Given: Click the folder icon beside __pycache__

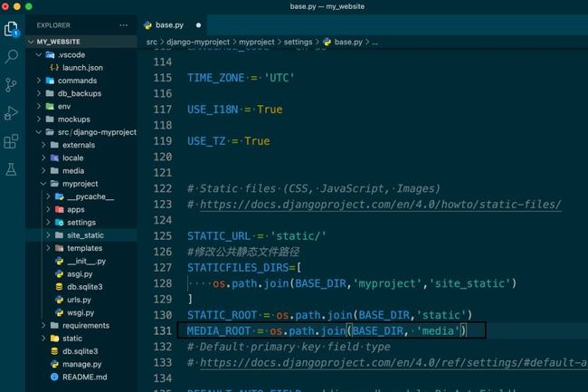Looking at the screenshot, I should (59, 196).
